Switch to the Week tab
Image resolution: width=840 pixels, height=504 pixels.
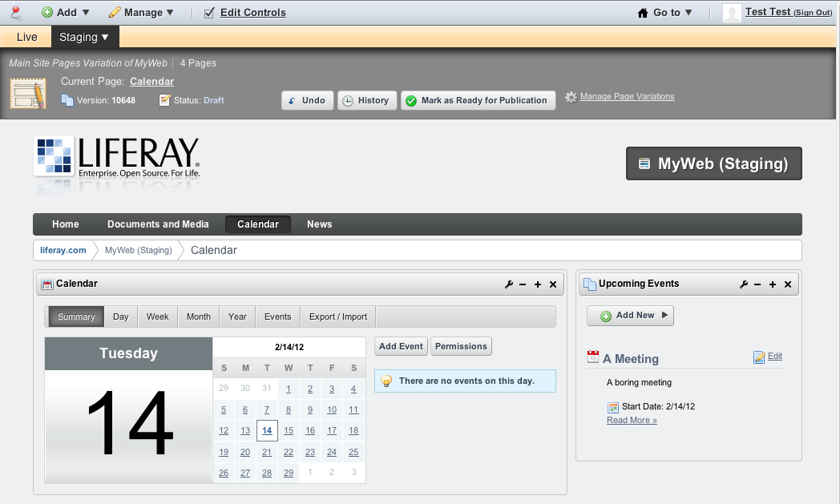coord(157,317)
